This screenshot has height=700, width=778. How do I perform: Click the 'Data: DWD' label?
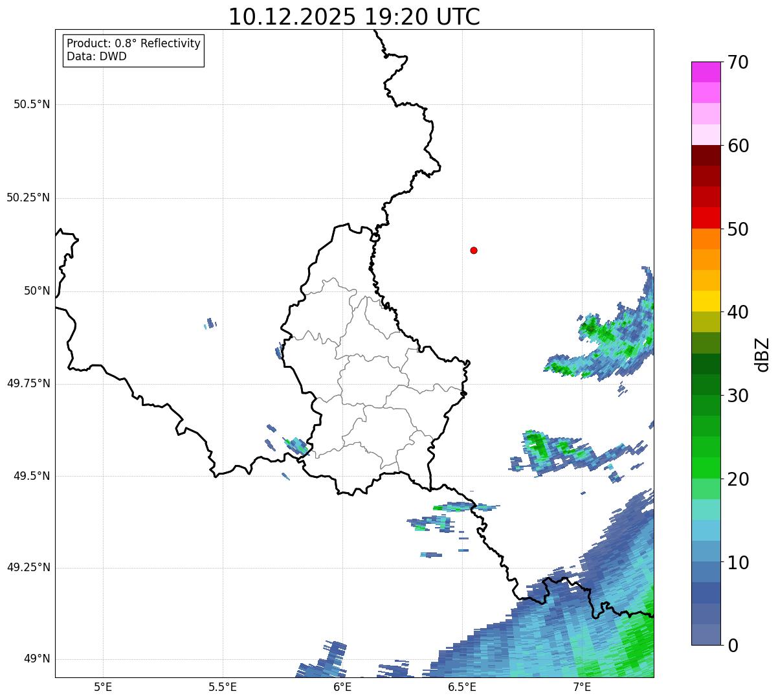[96, 56]
